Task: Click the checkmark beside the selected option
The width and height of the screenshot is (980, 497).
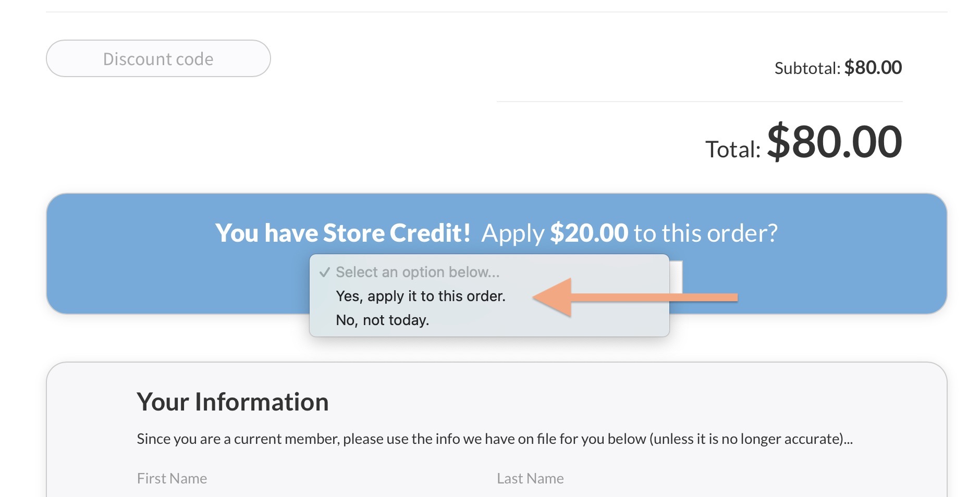Action: click(x=324, y=272)
